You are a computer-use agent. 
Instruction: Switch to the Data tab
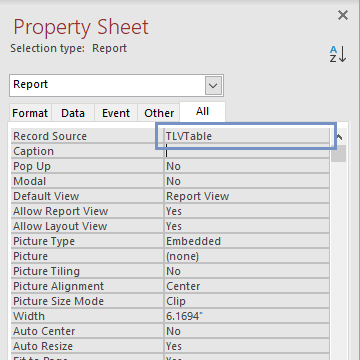[73, 113]
